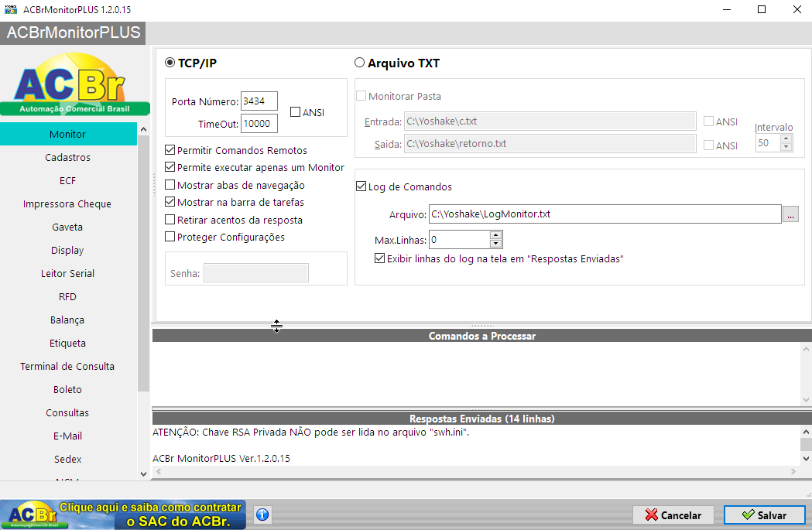Click the Max.Linhas value field
Viewport: 812px width, 530px height.
[459, 240]
